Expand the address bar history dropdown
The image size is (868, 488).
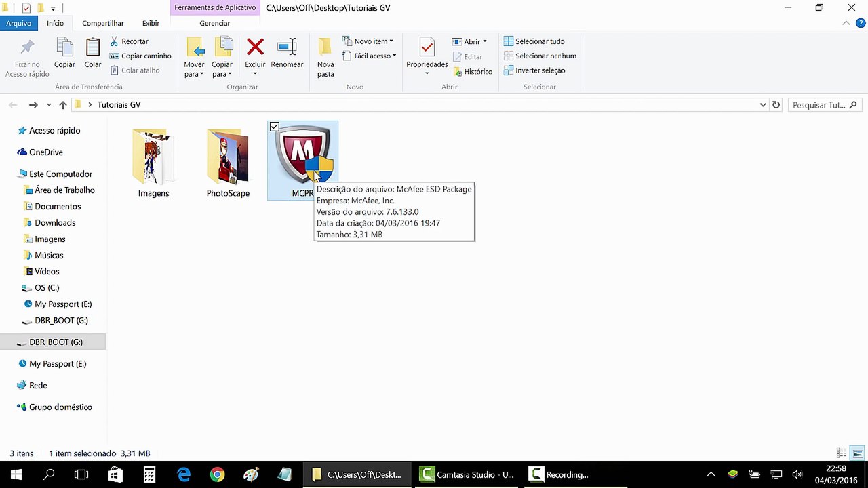[x=763, y=105]
